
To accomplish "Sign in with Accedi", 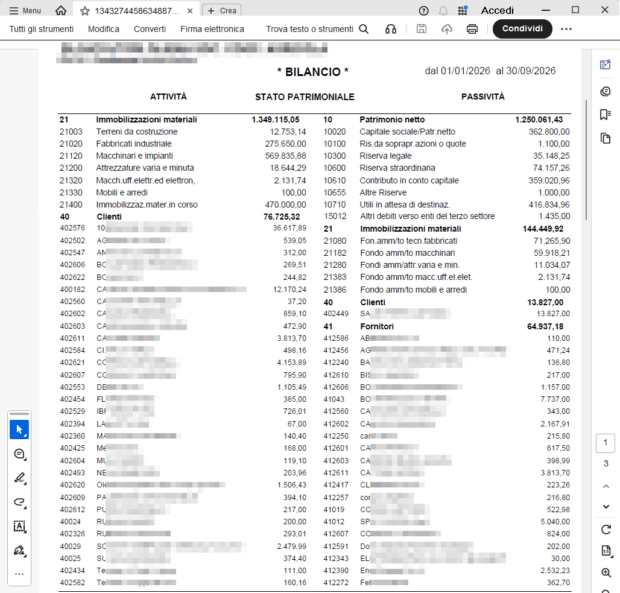I will [x=497, y=11].
